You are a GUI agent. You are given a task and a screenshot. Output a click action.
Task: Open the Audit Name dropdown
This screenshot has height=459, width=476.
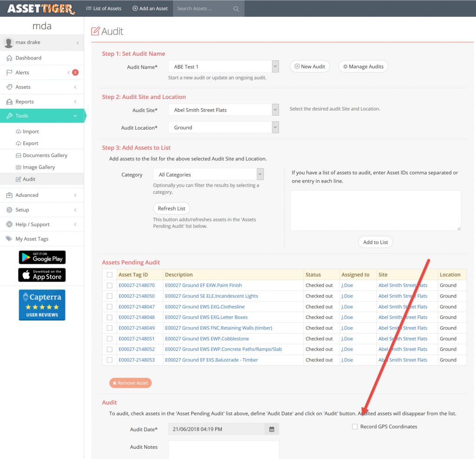pos(275,66)
